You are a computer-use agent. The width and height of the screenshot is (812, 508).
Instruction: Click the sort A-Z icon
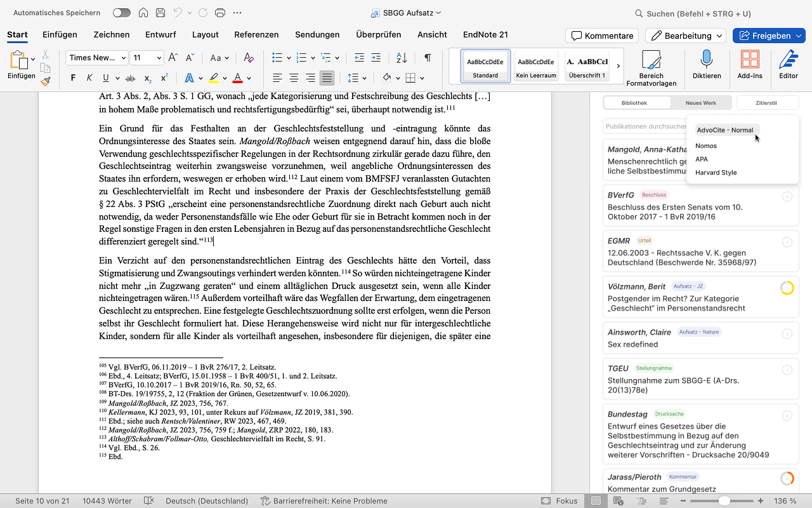(x=402, y=58)
